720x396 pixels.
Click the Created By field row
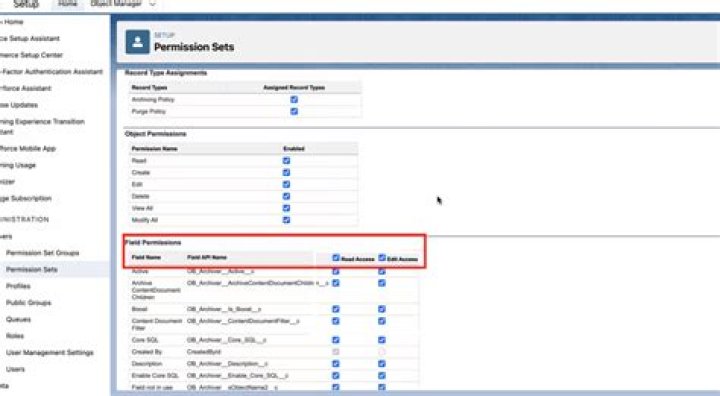click(274, 351)
